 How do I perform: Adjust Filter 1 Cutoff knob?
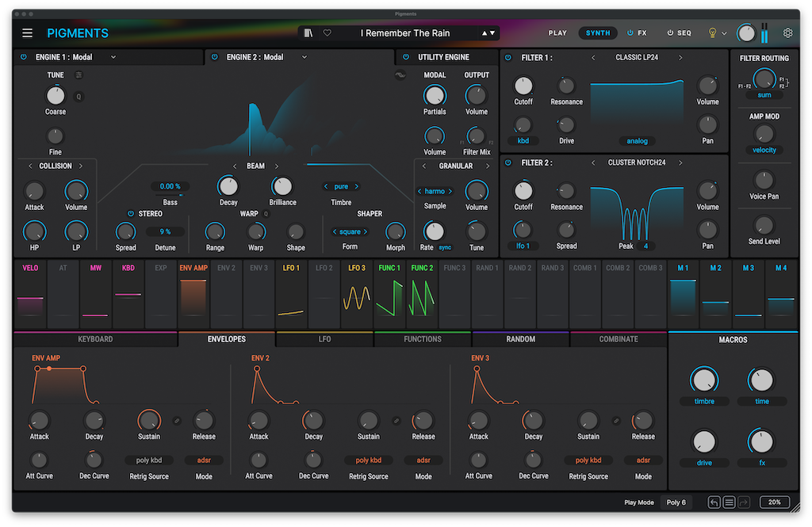[x=523, y=86]
